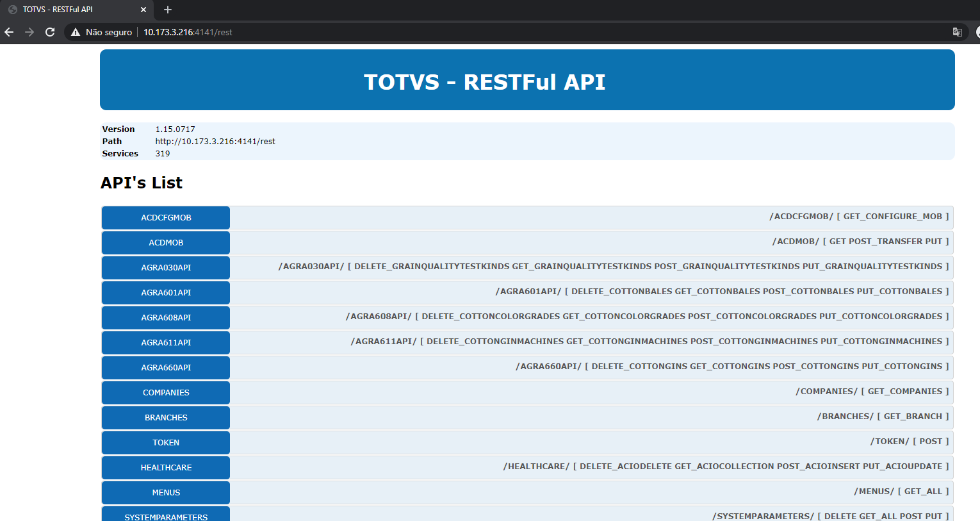Open the SYSTEMPARAMETERS API button
The height and width of the screenshot is (521, 980).
166,515
